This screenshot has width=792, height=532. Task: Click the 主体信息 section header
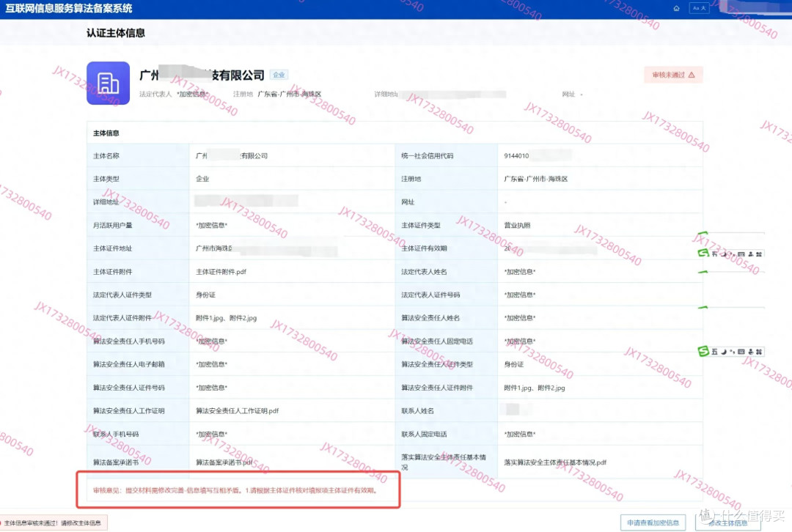[x=106, y=133]
